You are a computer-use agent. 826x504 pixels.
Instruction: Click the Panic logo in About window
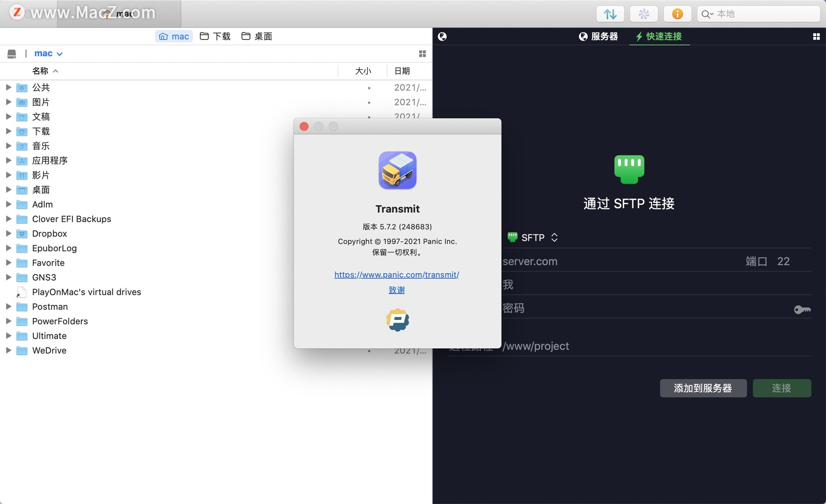click(397, 320)
